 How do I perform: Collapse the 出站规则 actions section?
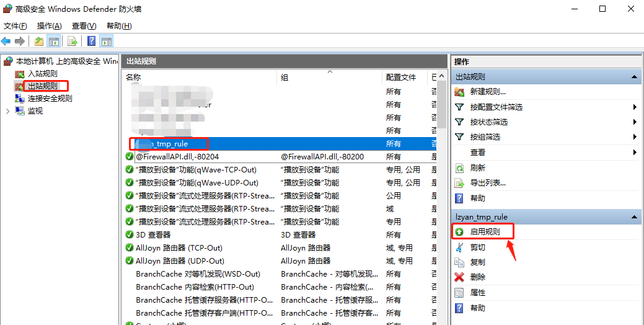(634, 77)
